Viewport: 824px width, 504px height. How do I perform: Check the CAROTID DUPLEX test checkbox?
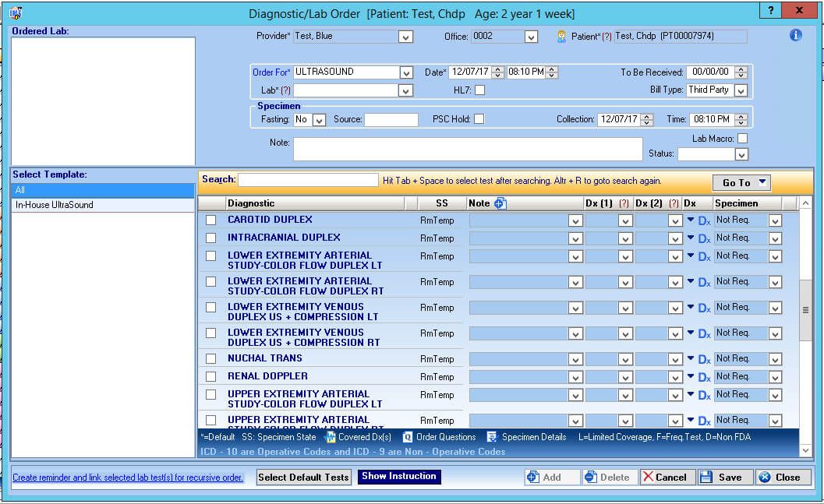[x=210, y=220]
